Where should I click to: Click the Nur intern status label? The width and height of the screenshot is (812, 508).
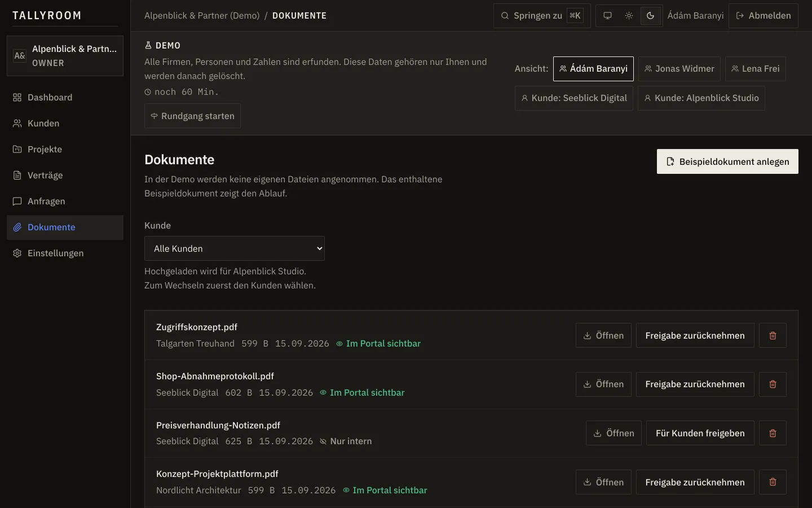point(346,441)
